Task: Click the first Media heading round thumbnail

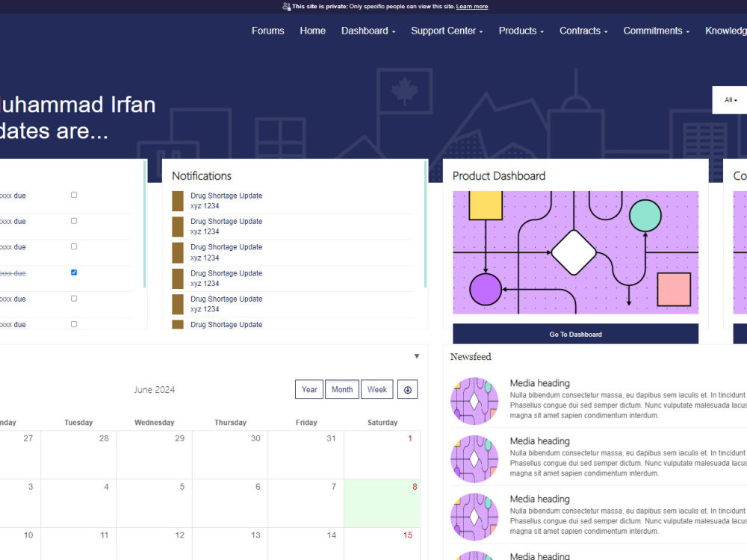Action: pos(474,401)
